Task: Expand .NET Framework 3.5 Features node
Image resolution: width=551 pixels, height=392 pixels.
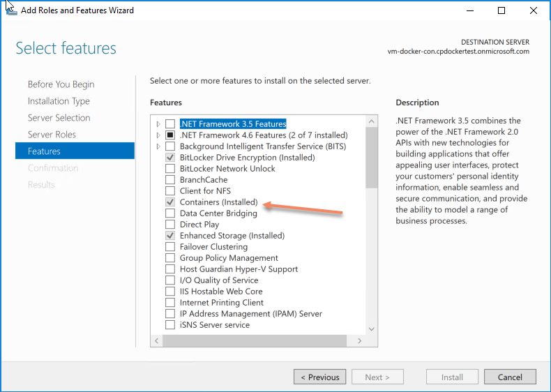Action: (158, 124)
